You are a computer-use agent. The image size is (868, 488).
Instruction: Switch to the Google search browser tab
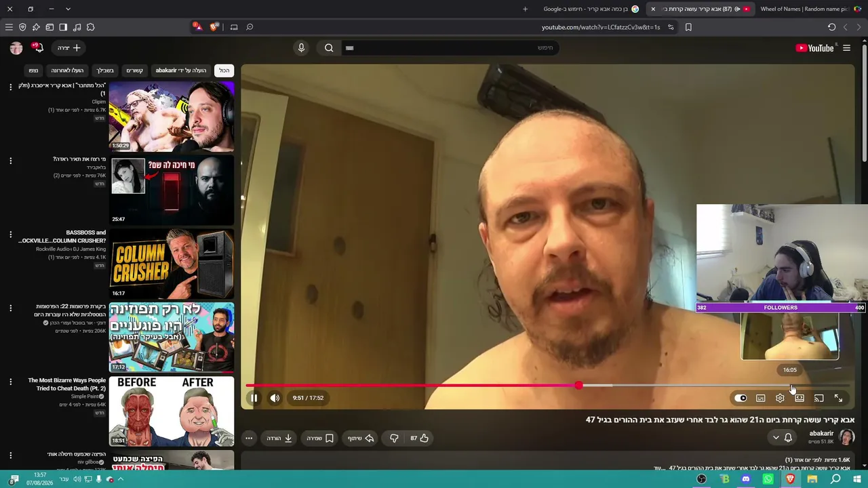(591, 9)
